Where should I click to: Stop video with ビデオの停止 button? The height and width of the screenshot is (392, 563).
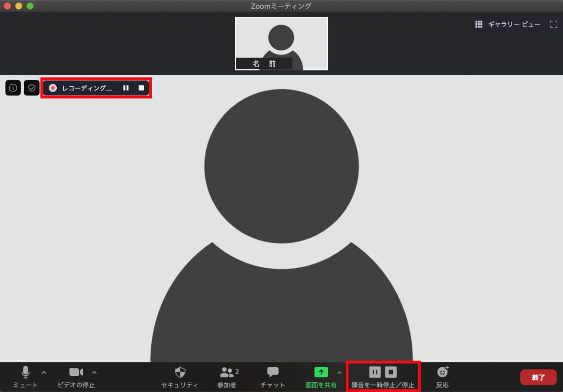point(76,377)
